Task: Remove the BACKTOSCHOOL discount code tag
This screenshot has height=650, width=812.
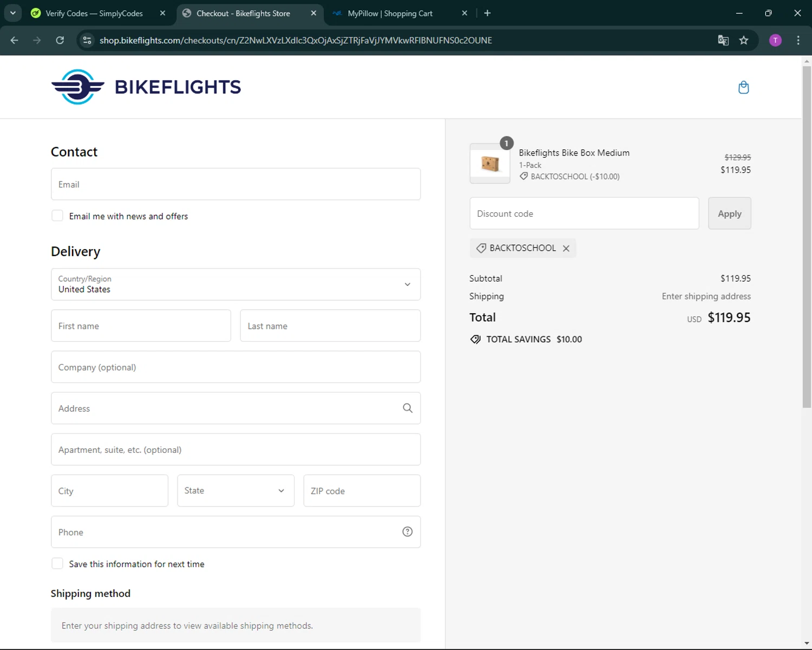Action: coord(566,248)
